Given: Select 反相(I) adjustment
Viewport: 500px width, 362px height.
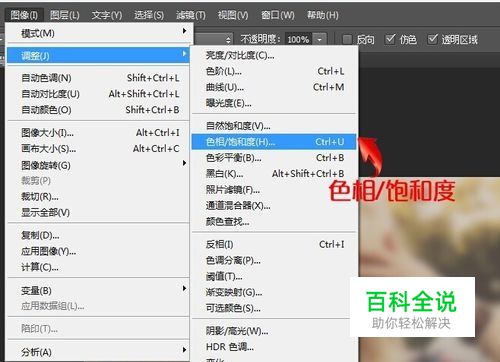Looking at the screenshot, I should [x=274, y=244].
